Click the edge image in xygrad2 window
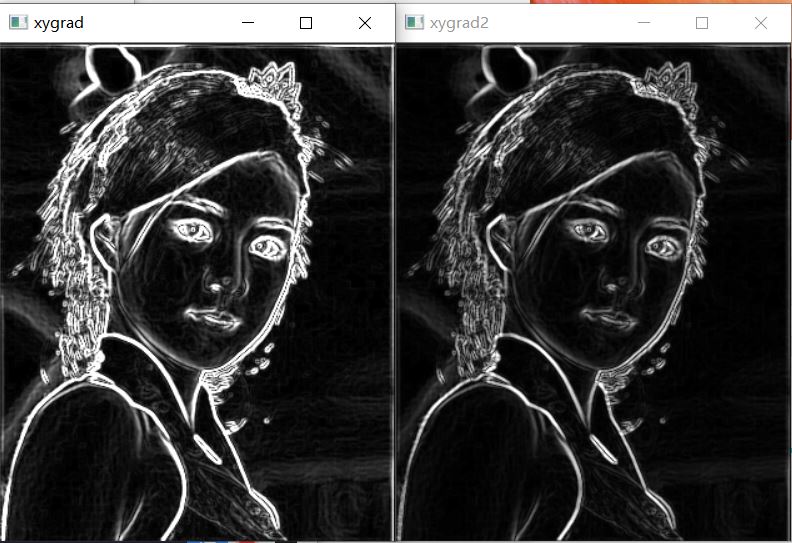This screenshot has height=543, width=792. [x=593, y=293]
